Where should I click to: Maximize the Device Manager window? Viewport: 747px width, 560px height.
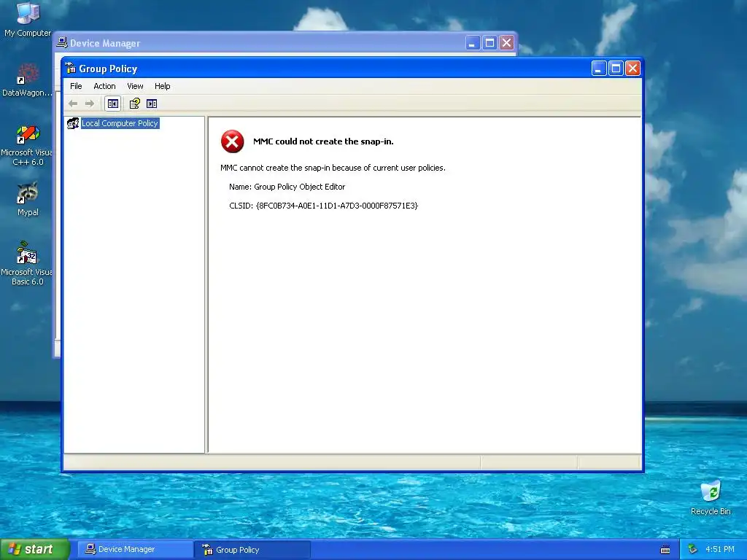pos(489,43)
